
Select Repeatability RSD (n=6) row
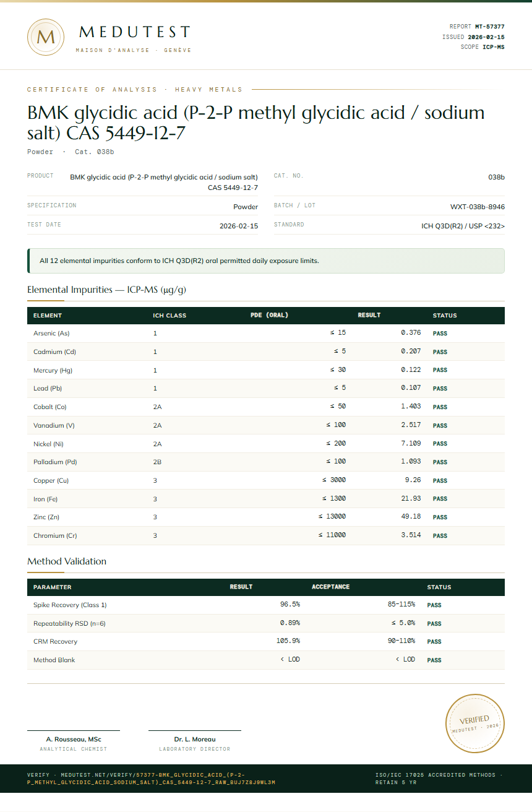tap(266, 624)
